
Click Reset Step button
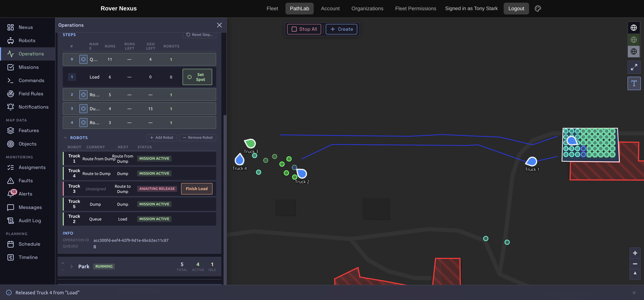pyautogui.click(x=200, y=35)
